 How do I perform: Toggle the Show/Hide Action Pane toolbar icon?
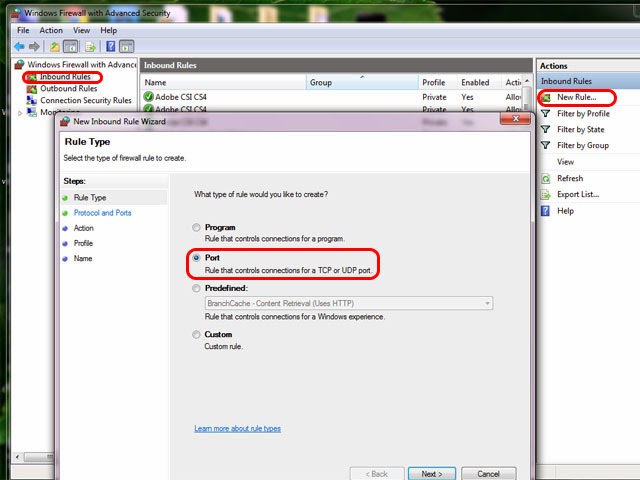(127, 47)
